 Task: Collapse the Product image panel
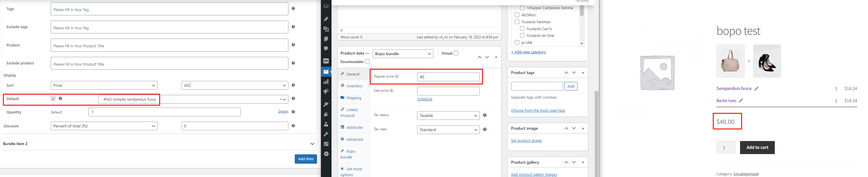click(583, 128)
